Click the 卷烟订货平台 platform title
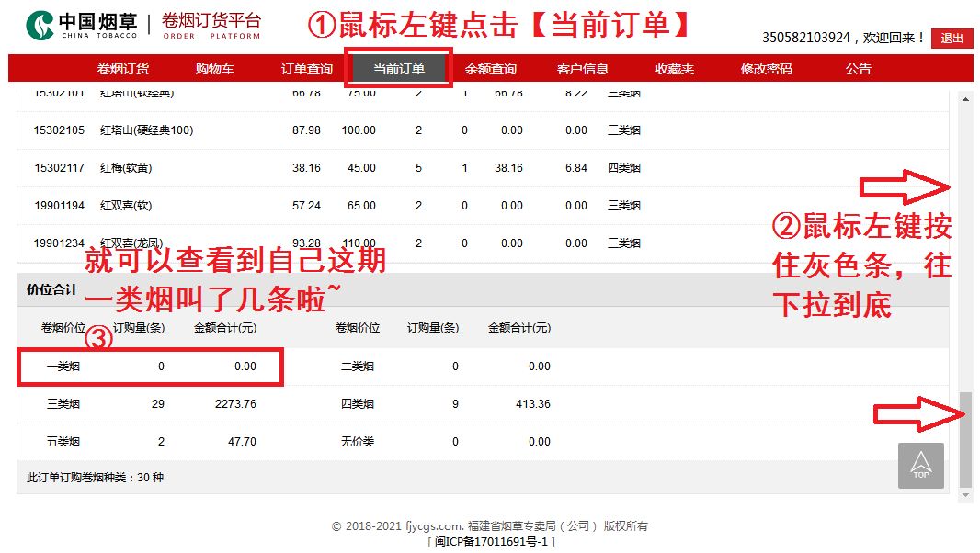This screenshot has width=980, height=553. click(x=211, y=20)
